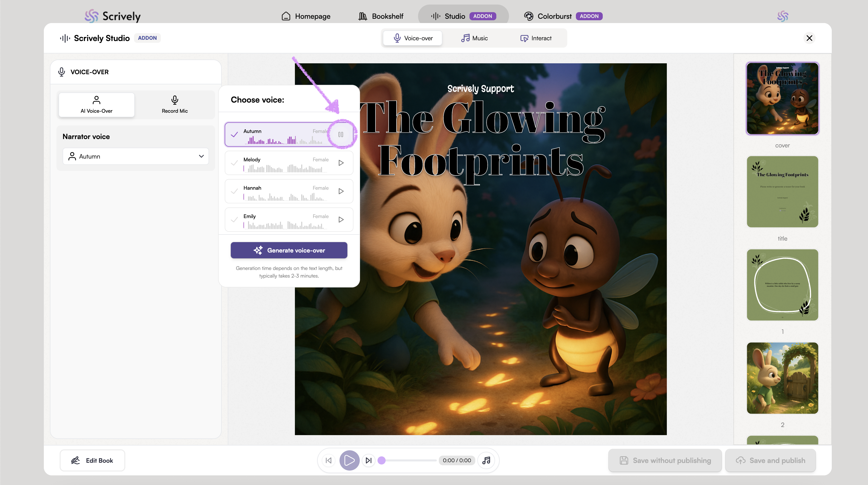
Task: Play the Emily voice sample
Action: point(341,220)
